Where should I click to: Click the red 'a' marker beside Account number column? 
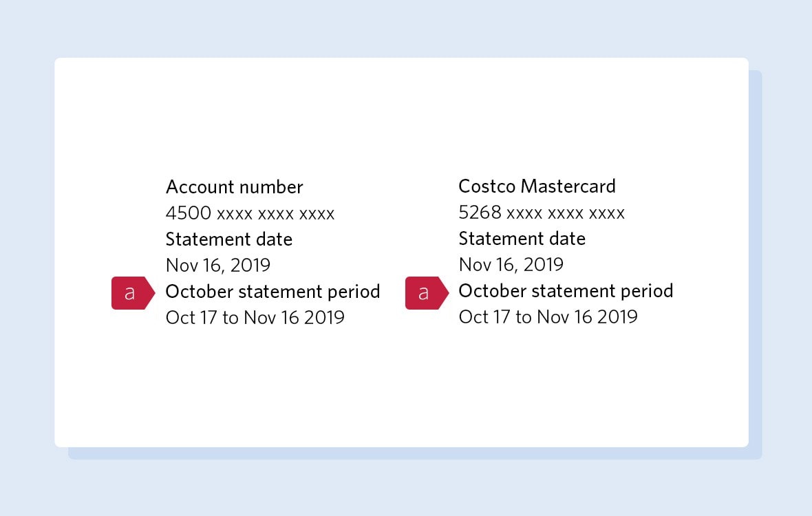[x=133, y=293]
